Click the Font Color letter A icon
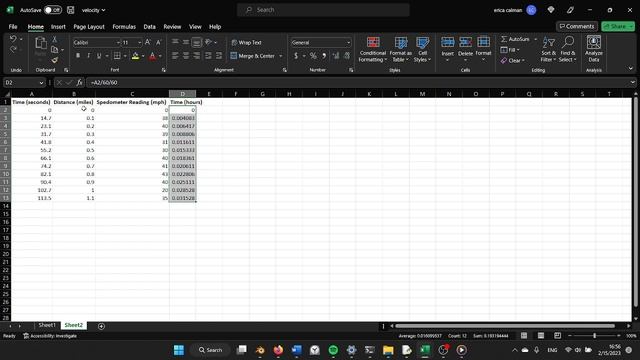The width and height of the screenshot is (640, 360). pos(153,56)
